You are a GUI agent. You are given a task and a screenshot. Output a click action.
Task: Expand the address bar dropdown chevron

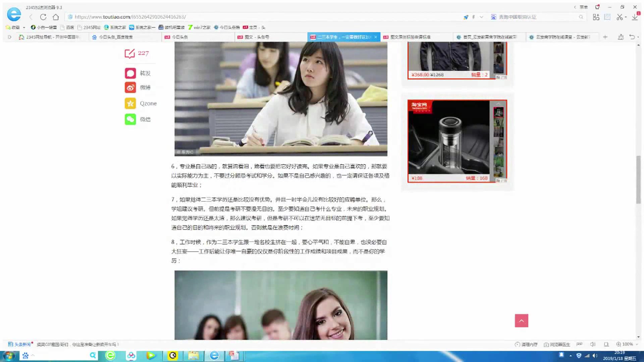tap(481, 17)
